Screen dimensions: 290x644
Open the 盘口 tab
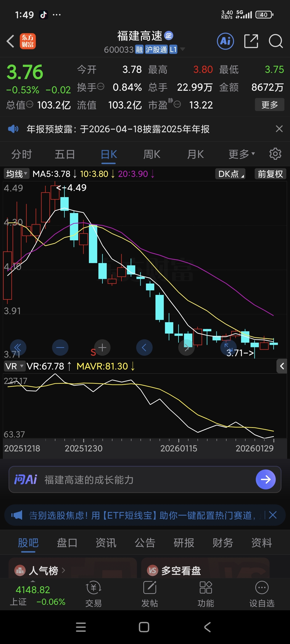point(67,543)
